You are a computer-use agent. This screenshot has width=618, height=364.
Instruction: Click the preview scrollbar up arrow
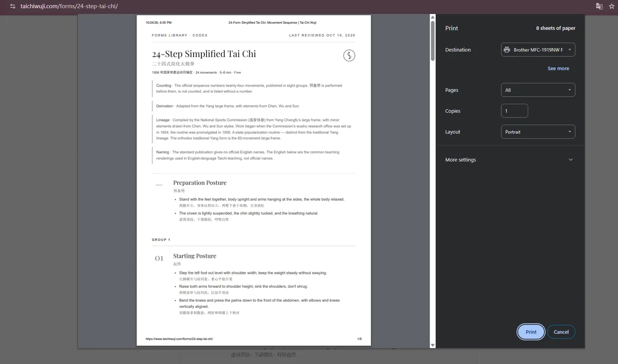(x=433, y=18)
